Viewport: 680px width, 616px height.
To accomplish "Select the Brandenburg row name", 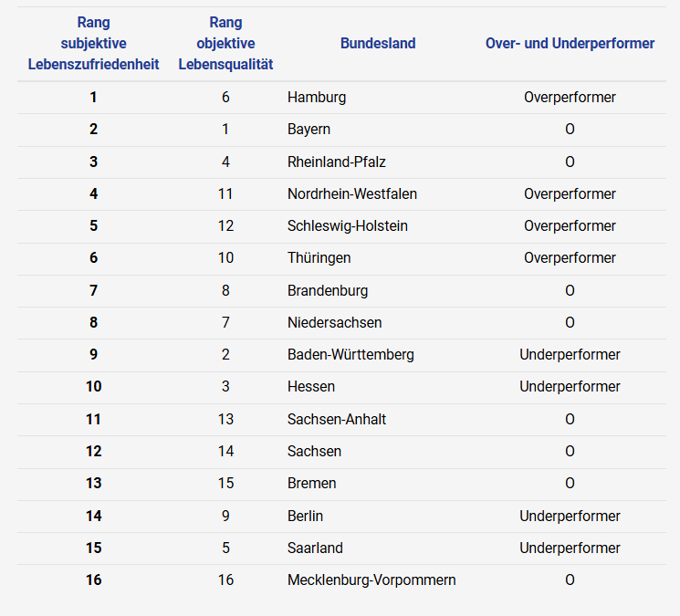I will click(x=328, y=291).
